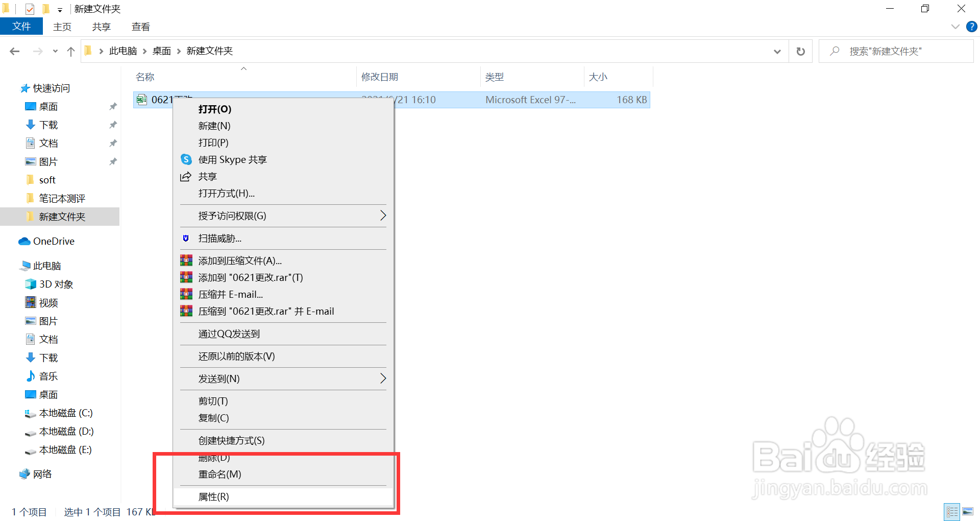Screen dimensions: 980x521
Task: Switch to the 共享 tab
Action: pyautogui.click(x=101, y=27)
